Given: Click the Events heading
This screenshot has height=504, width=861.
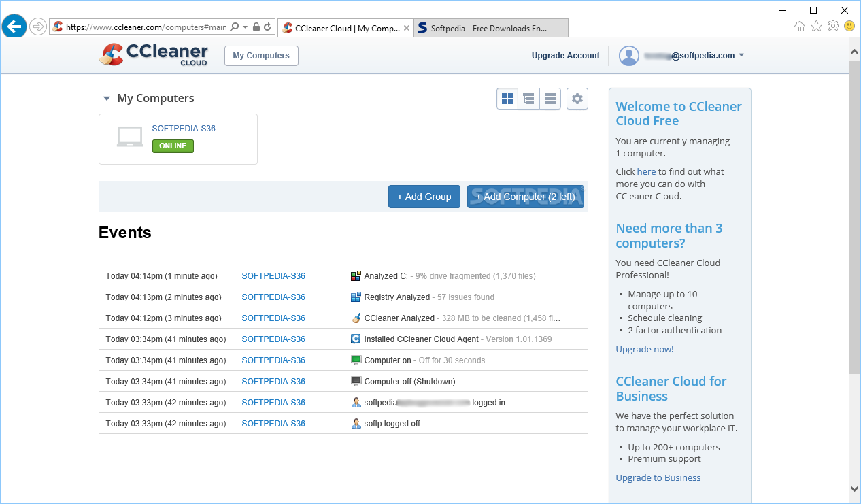Looking at the screenshot, I should click(125, 233).
